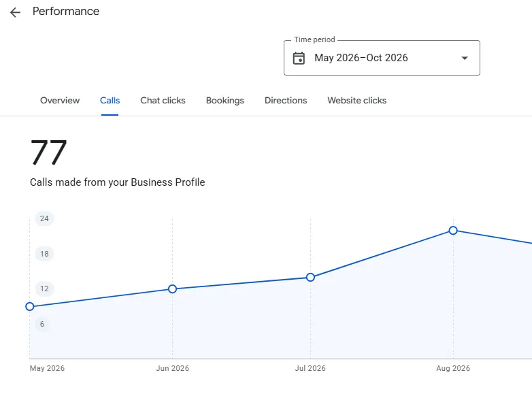Screen dimensions: 532x394
Task: Click the Jun 2026 axis label
Action: pos(172,368)
